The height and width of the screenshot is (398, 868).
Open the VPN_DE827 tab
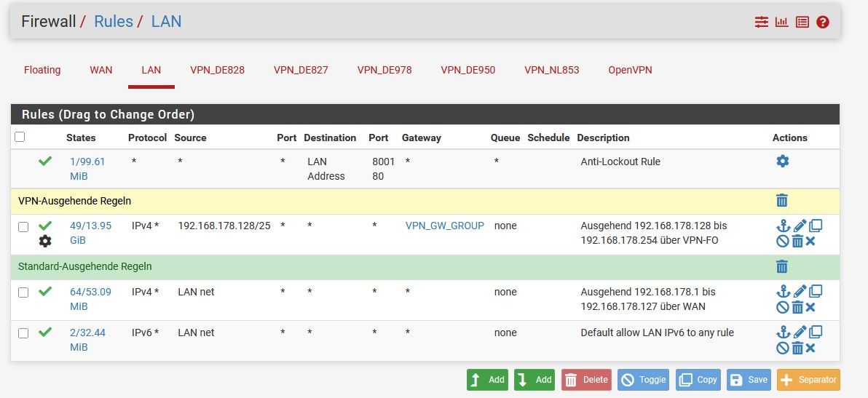(301, 70)
